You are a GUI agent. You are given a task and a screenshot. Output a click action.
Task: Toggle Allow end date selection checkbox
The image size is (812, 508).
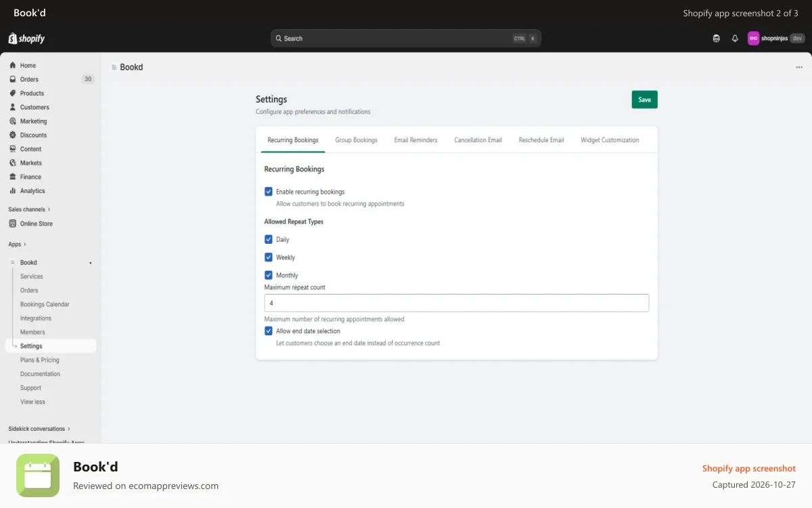[269, 331]
